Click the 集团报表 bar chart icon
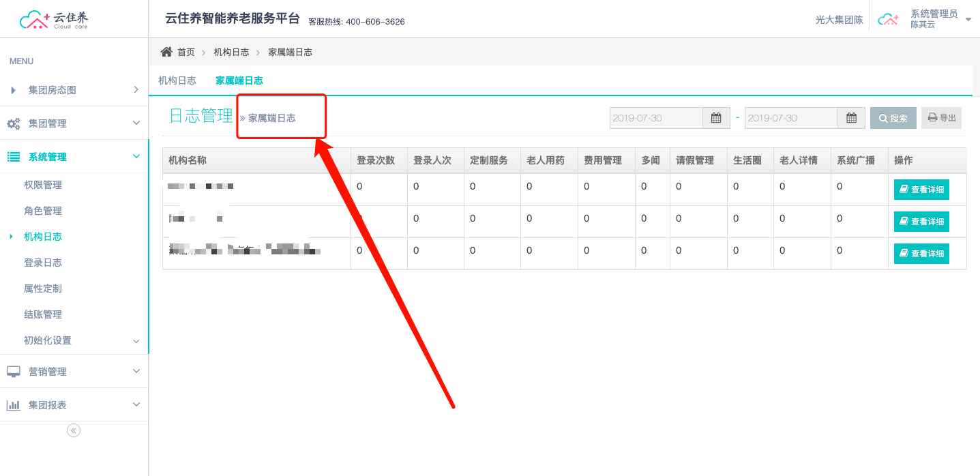The image size is (980, 476). point(14,405)
